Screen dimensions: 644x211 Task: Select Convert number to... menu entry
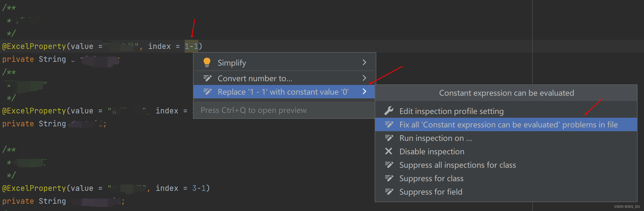coord(284,78)
